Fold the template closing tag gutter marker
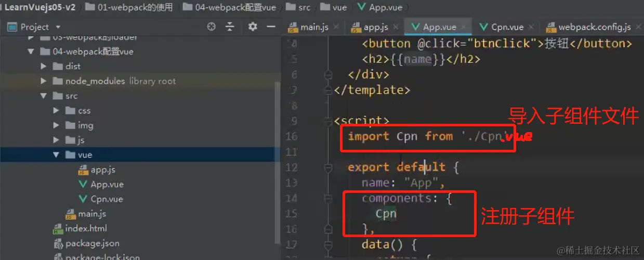 point(327,90)
